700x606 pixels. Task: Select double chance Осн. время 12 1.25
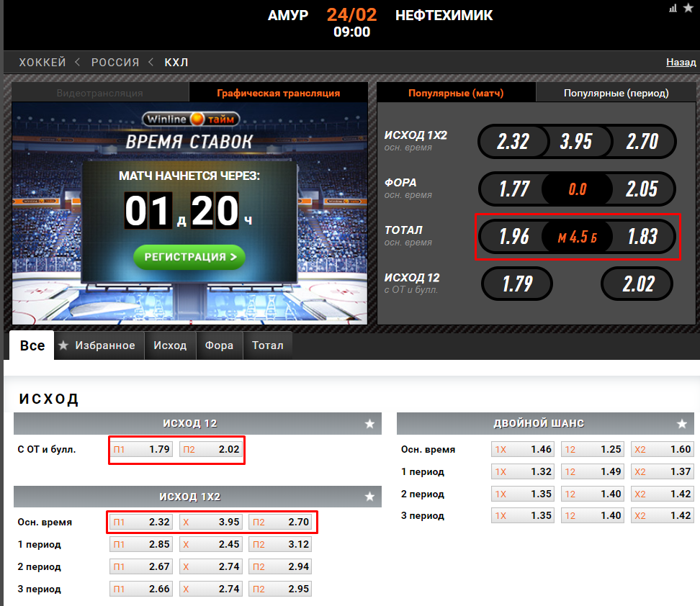click(593, 449)
